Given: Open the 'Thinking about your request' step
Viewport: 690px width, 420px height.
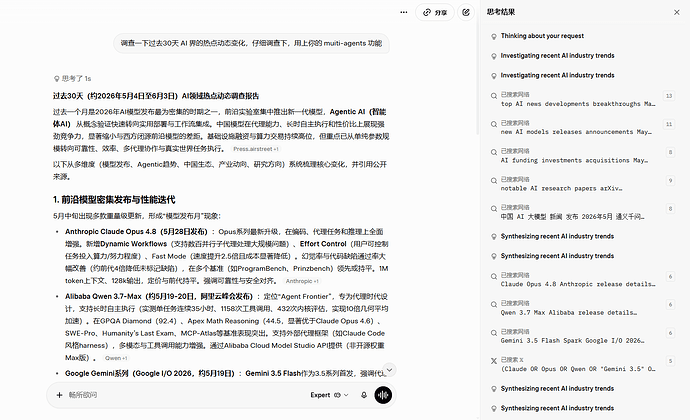Looking at the screenshot, I should (x=542, y=36).
